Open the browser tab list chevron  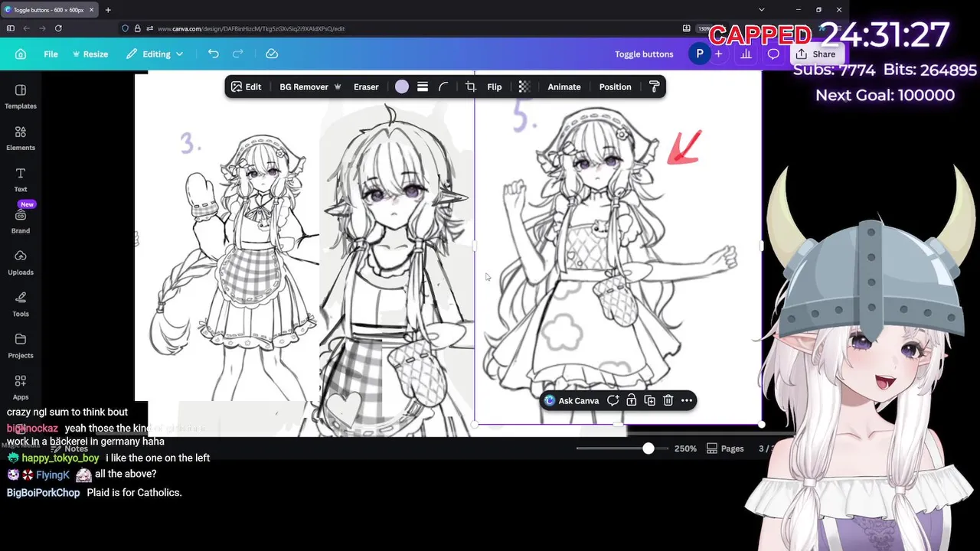click(761, 10)
